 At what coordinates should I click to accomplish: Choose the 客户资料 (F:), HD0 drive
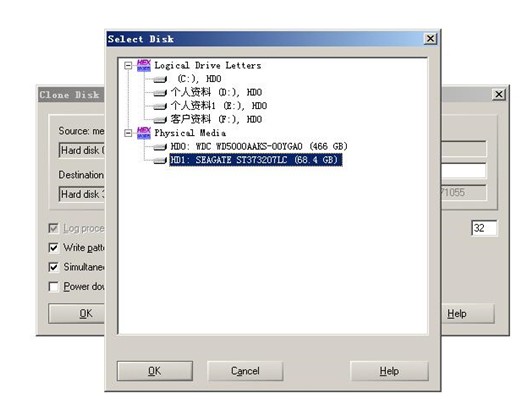(x=216, y=119)
